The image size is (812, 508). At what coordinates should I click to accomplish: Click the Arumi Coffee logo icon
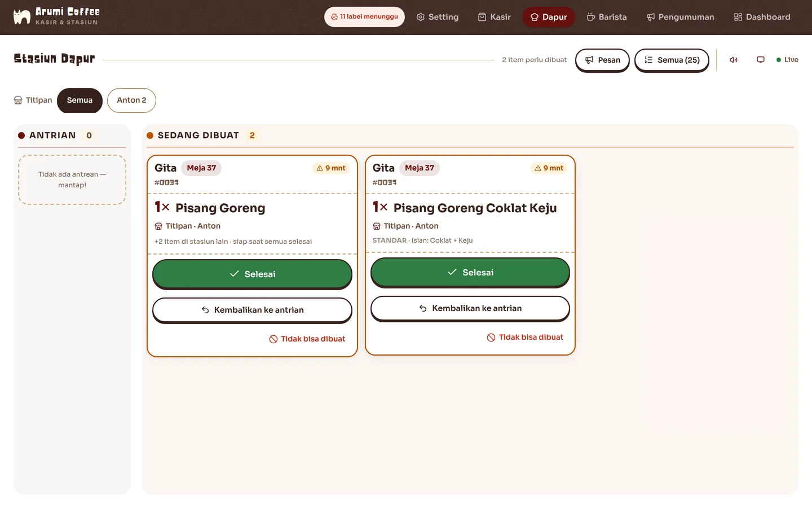click(x=22, y=17)
